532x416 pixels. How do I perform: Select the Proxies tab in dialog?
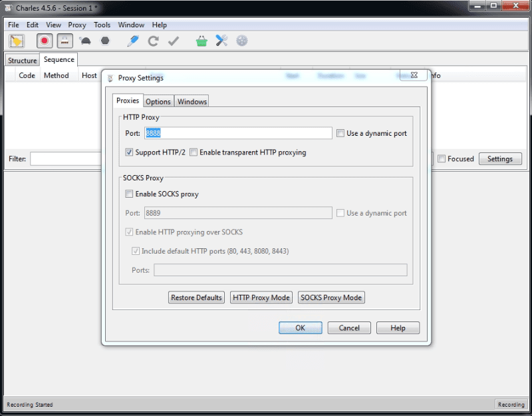(128, 101)
